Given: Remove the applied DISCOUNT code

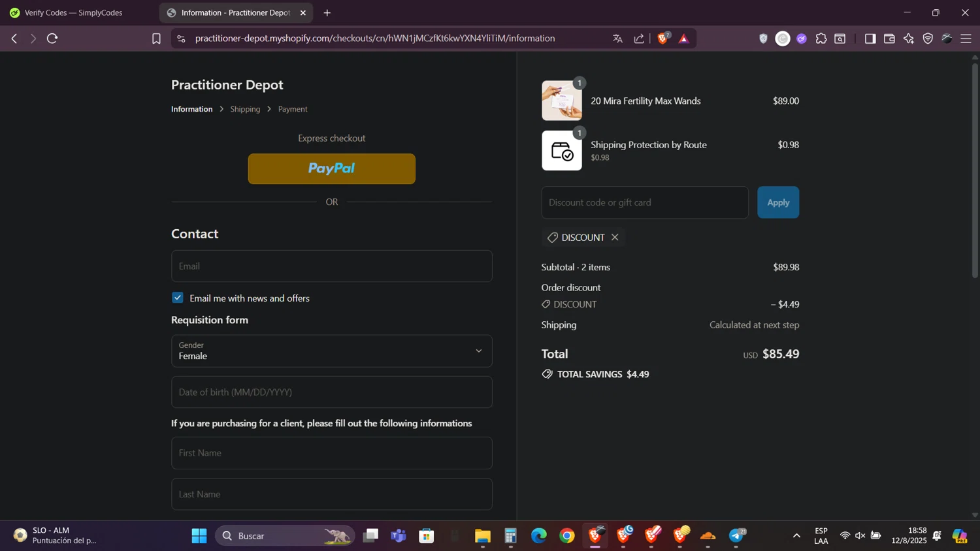Looking at the screenshot, I should [615, 237].
